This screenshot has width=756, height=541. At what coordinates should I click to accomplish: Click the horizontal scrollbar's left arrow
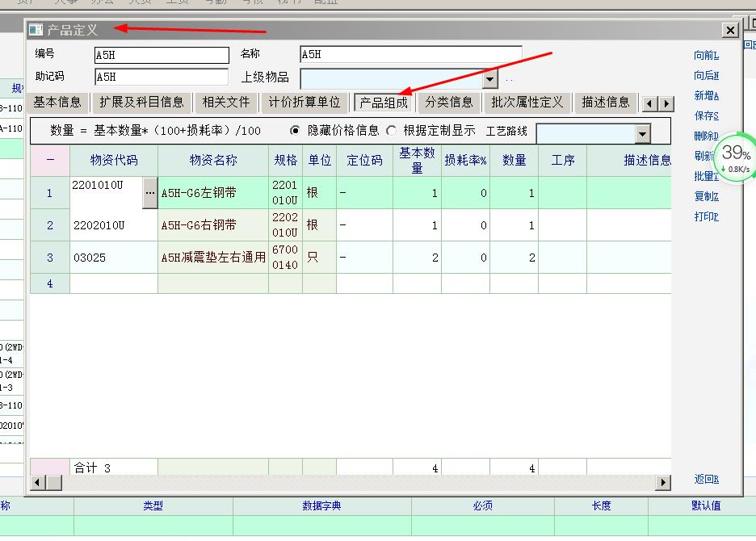pos(36,483)
